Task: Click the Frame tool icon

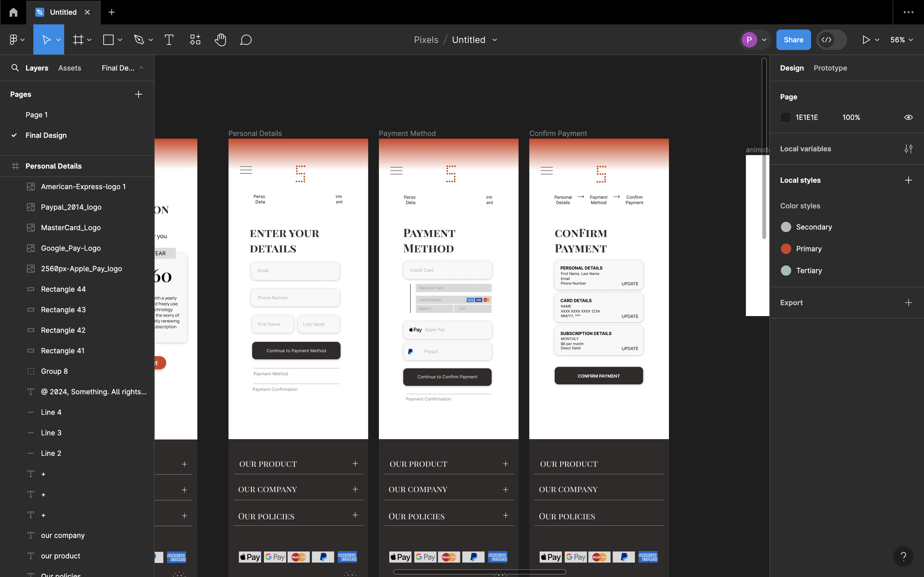Action: pyautogui.click(x=78, y=40)
